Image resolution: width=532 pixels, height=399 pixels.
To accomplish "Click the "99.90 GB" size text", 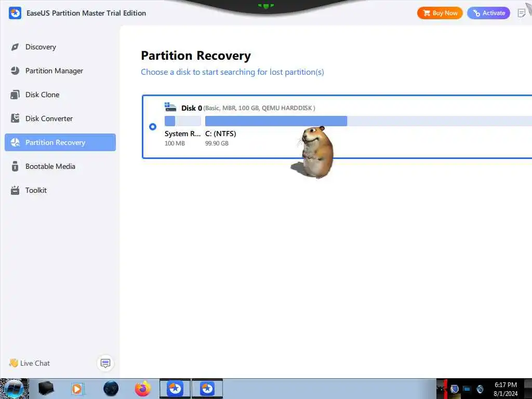I will point(217,143).
